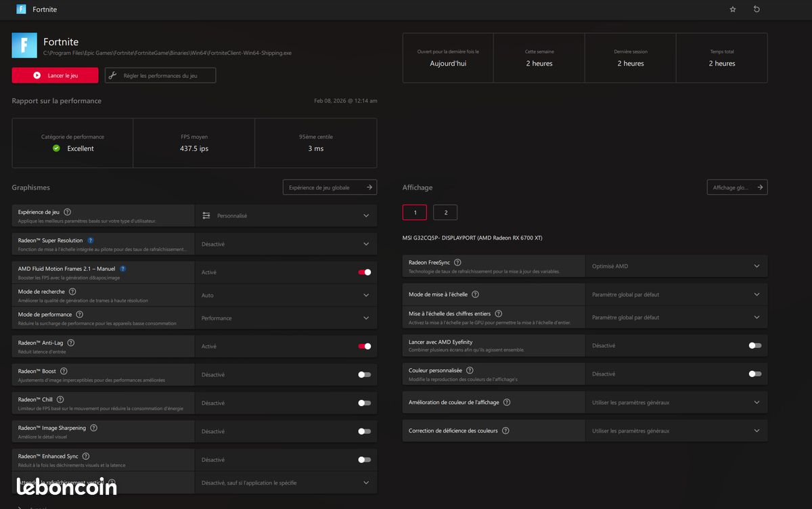Image resolution: width=812 pixels, height=509 pixels.
Task: Click Lancer le jeu button
Action: click(55, 75)
